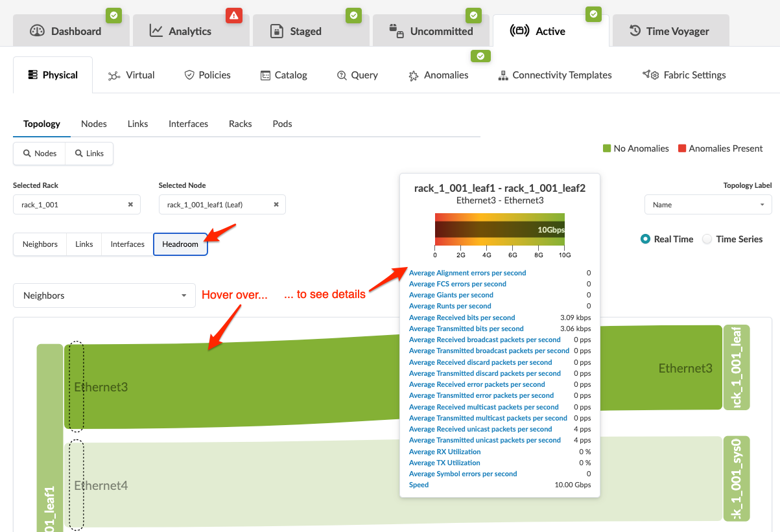Open the Nodes sub-tab
The width and height of the screenshot is (780, 532).
click(94, 124)
